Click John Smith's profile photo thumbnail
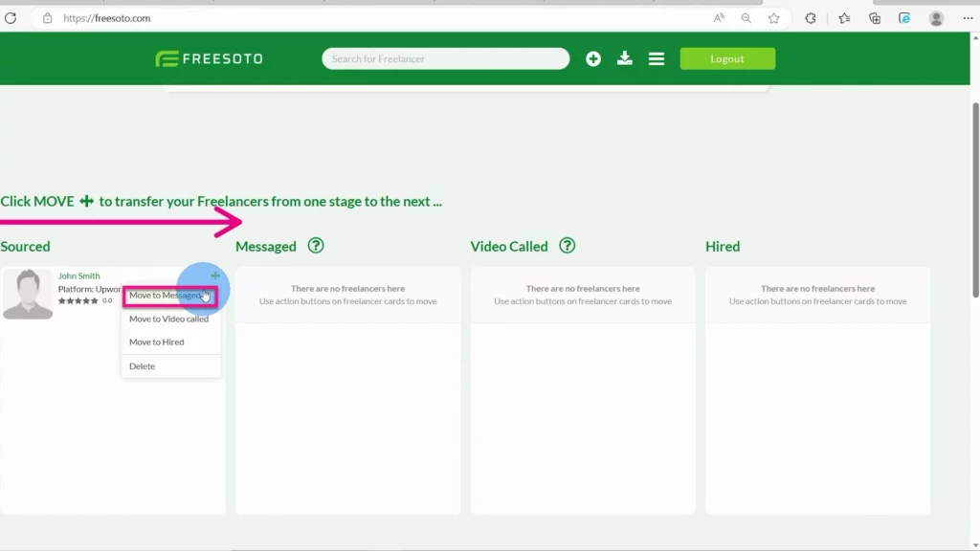The height and width of the screenshot is (551, 980). pos(28,295)
